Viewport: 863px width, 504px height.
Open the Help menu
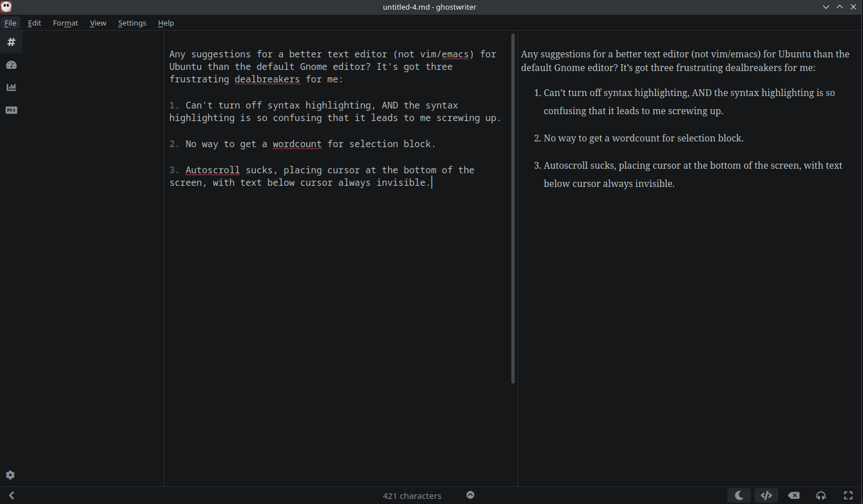(x=166, y=23)
